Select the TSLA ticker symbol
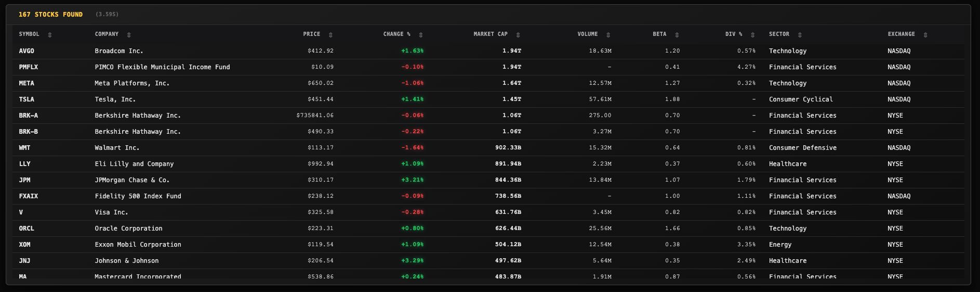This screenshot has height=292, width=980. click(27, 99)
